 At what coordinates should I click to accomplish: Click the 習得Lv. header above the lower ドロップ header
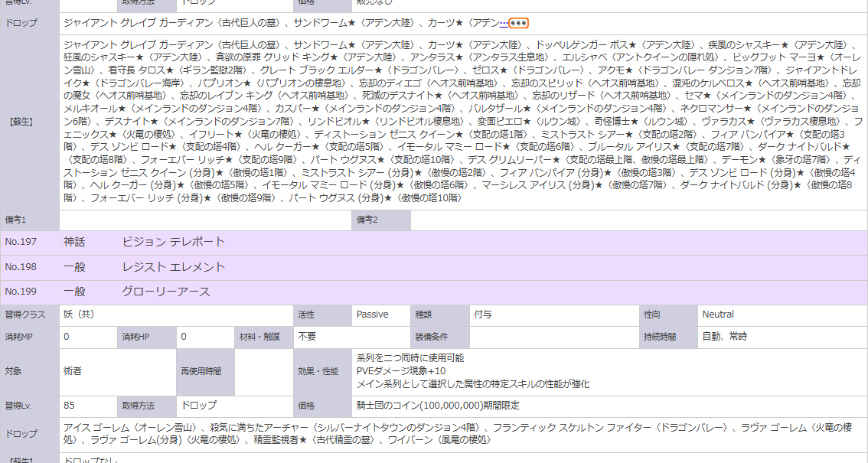29,406
